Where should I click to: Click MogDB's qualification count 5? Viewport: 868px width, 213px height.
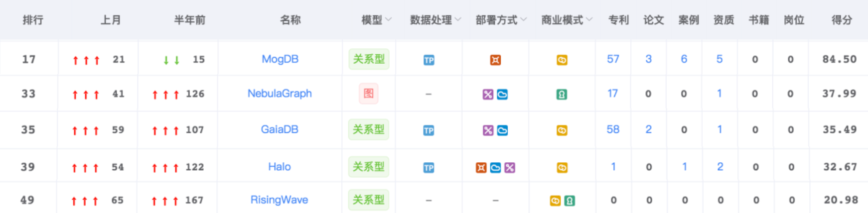coord(719,59)
